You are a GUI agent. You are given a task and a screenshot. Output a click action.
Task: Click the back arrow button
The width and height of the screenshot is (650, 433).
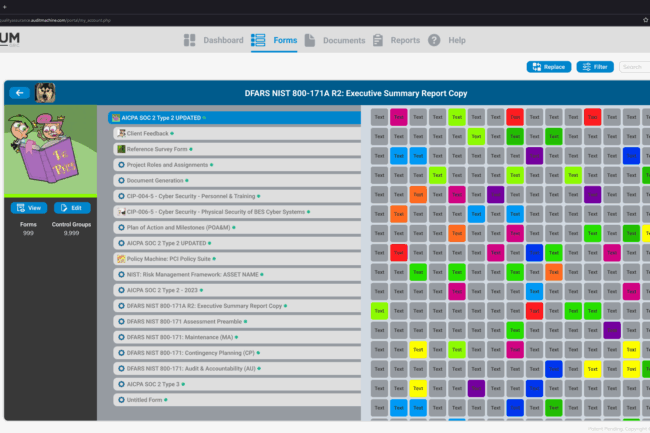(20, 92)
